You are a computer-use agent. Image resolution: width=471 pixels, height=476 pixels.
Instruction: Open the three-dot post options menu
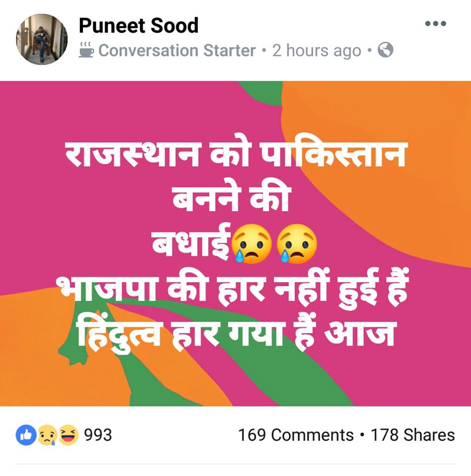point(435,23)
